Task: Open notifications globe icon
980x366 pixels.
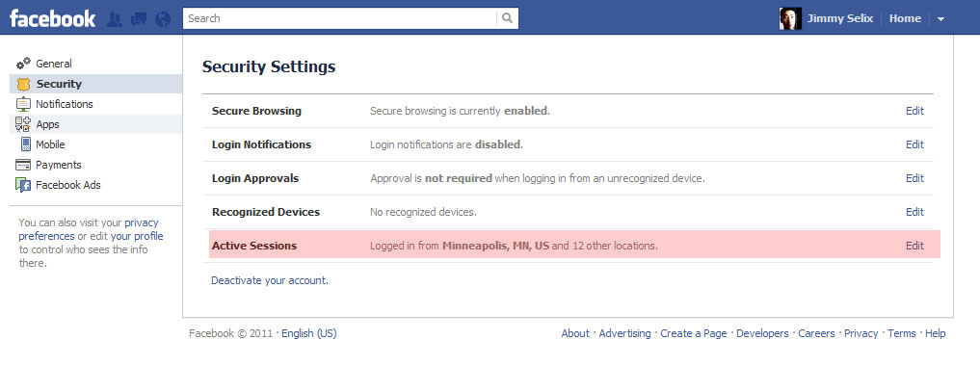Action: pos(163,19)
